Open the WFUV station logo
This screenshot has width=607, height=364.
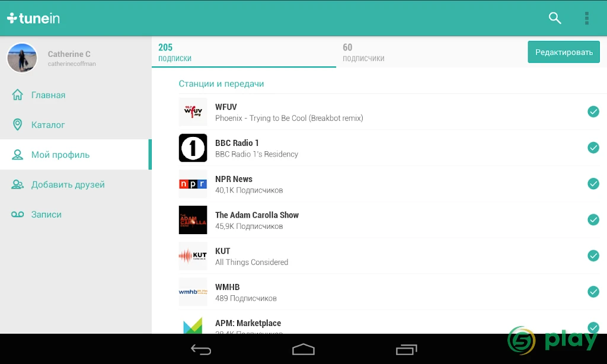(x=193, y=111)
